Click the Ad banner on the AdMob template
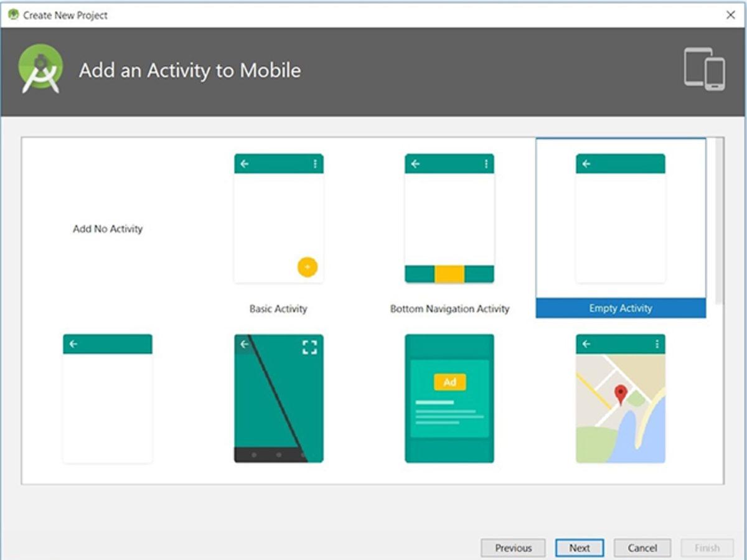 [449, 382]
